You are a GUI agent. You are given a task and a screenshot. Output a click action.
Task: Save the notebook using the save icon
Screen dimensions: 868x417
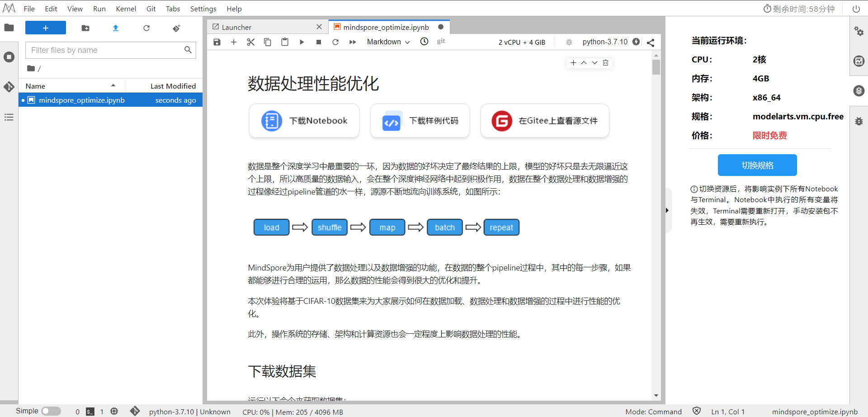click(x=217, y=42)
